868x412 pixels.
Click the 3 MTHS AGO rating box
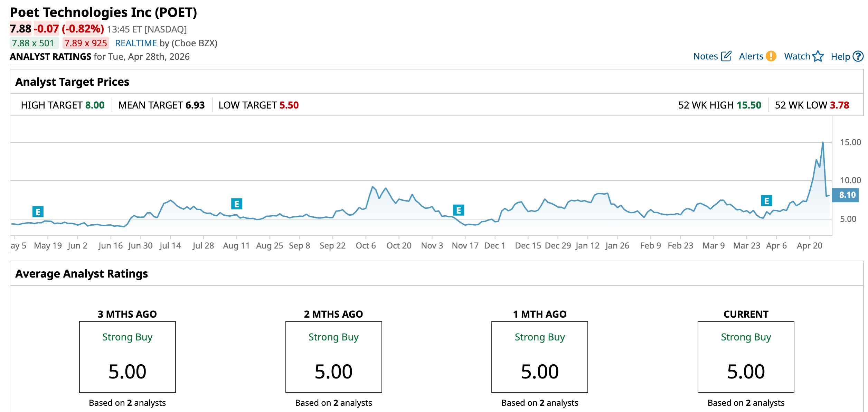click(x=127, y=357)
